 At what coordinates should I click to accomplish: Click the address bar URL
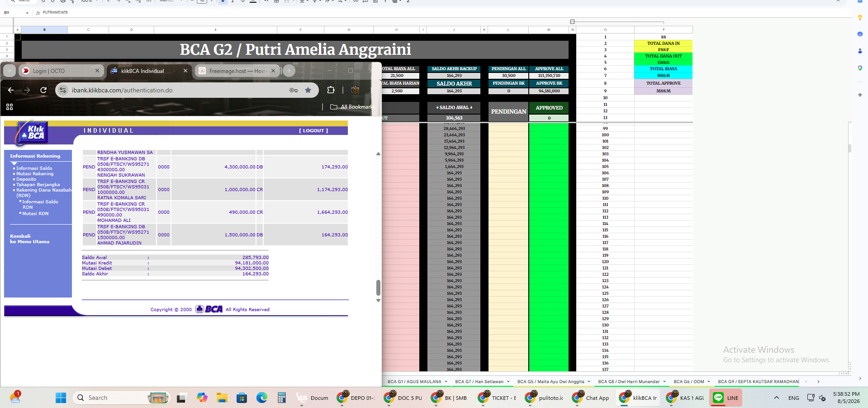coord(122,90)
